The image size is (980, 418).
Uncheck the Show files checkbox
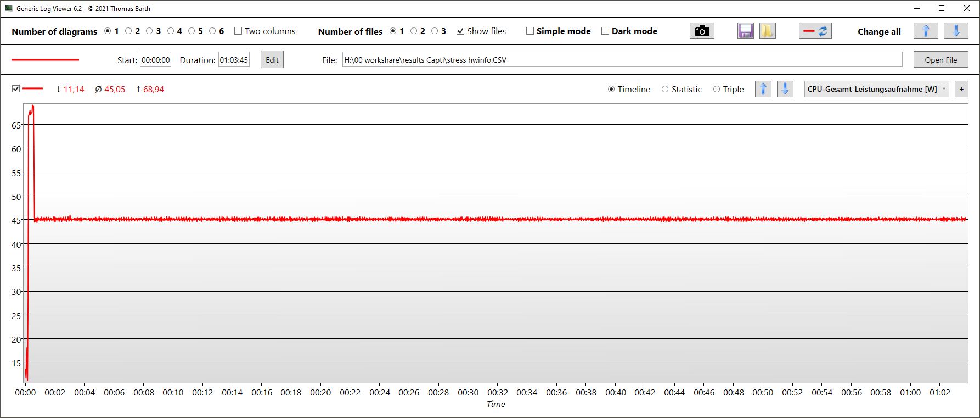coord(460,31)
